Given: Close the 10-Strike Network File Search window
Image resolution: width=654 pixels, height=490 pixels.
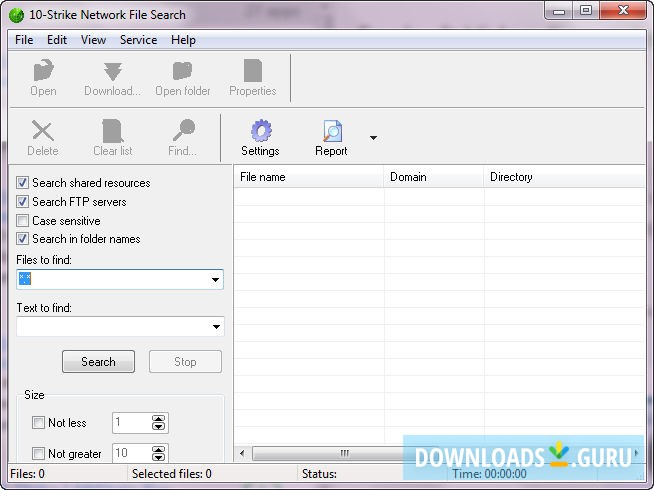Looking at the screenshot, I should point(624,10).
